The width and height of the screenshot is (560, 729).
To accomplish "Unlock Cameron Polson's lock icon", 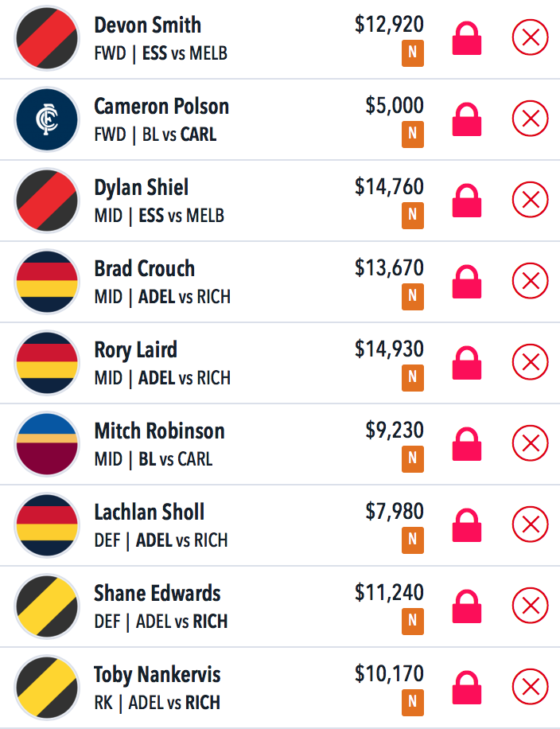I will pos(467,120).
